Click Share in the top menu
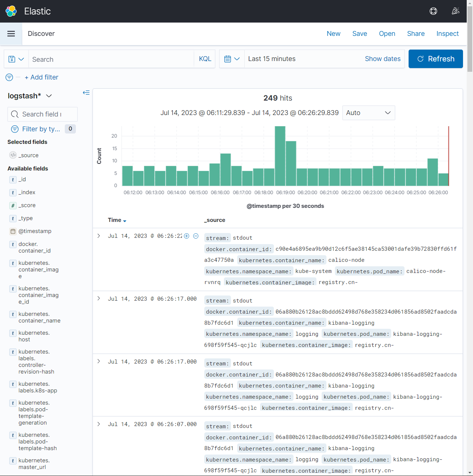Viewport: 473px width, 476px height. 416,34
